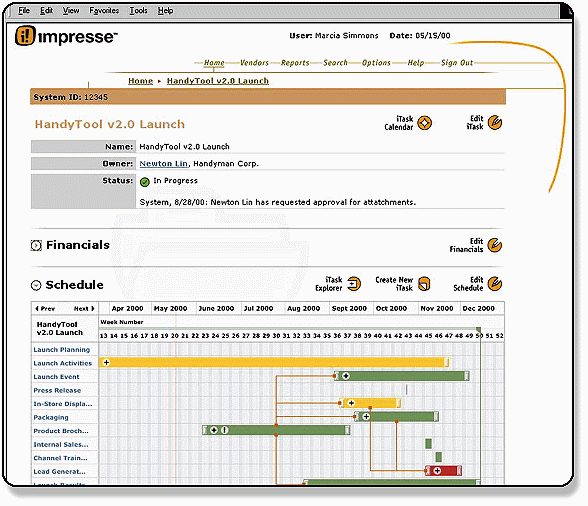Go to the Home navigation tab
This screenshot has width=588, height=506.
click(x=214, y=63)
